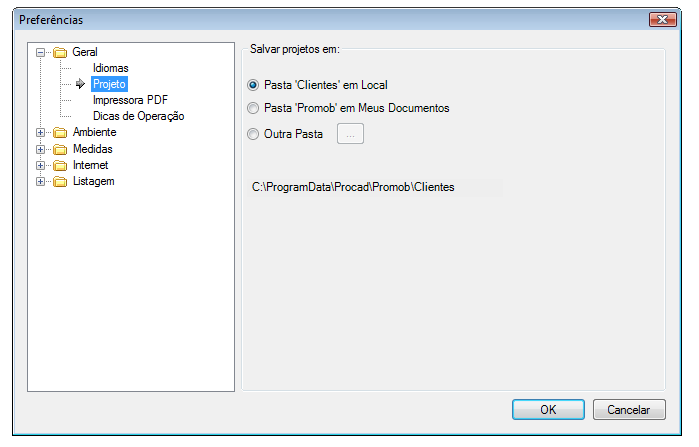Click the Internet folder icon
This screenshot has width=699, height=447.
(x=60, y=165)
